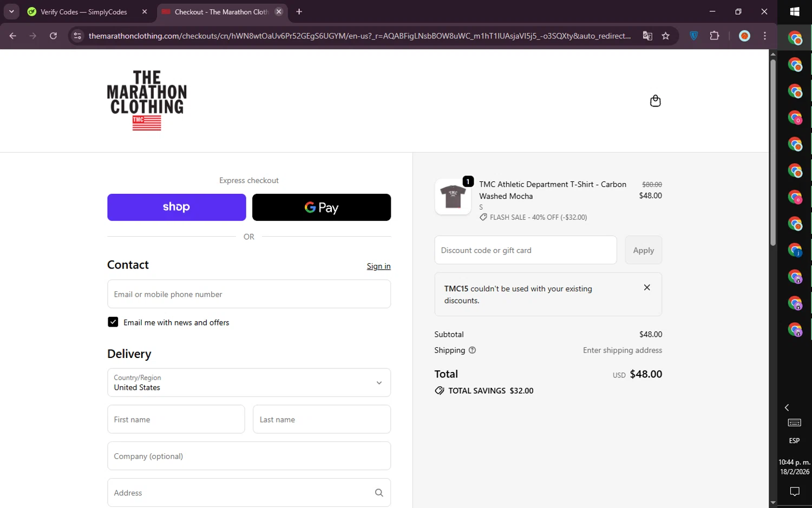Open the Windows Start button
This screenshot has height=508, width=812.
(795, 11)
